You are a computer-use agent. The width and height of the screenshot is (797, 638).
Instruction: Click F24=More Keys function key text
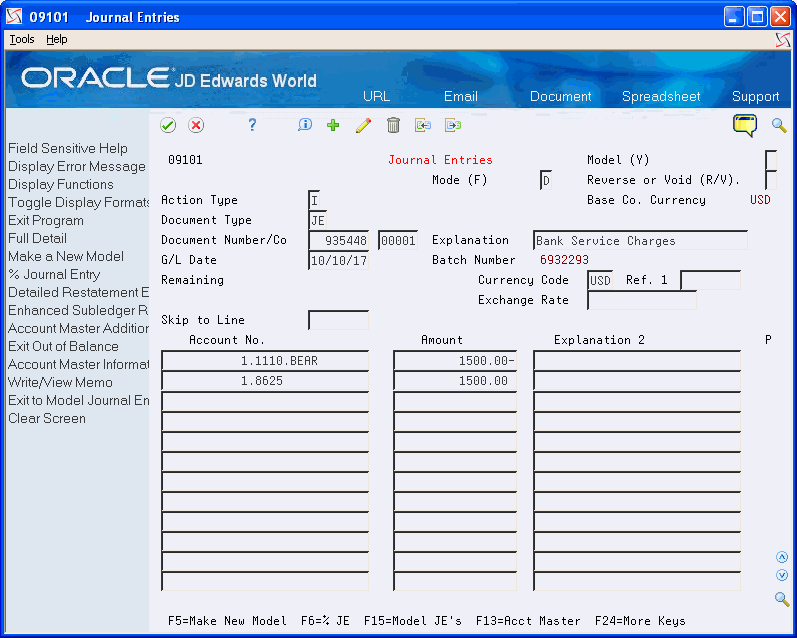tap(640, 621)
